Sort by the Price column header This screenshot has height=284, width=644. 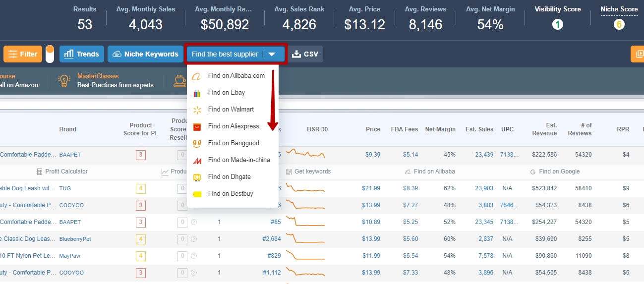pos(373,129)
